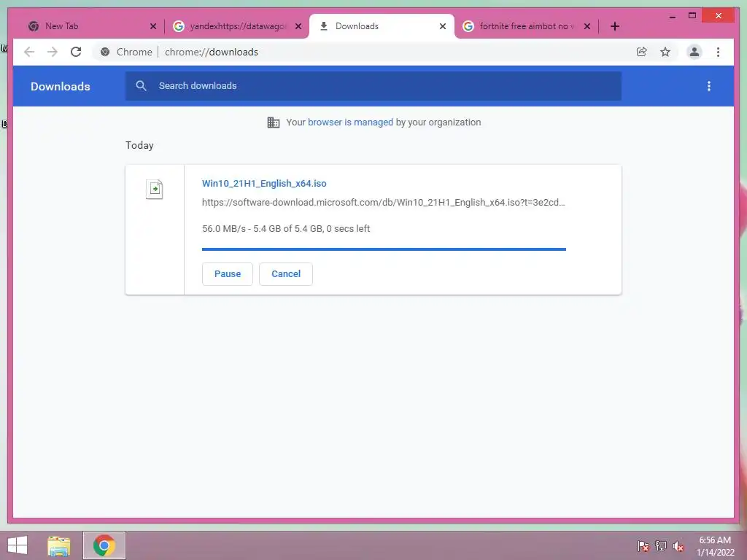Open the Downloads page more-actions menu

(709, 86)
